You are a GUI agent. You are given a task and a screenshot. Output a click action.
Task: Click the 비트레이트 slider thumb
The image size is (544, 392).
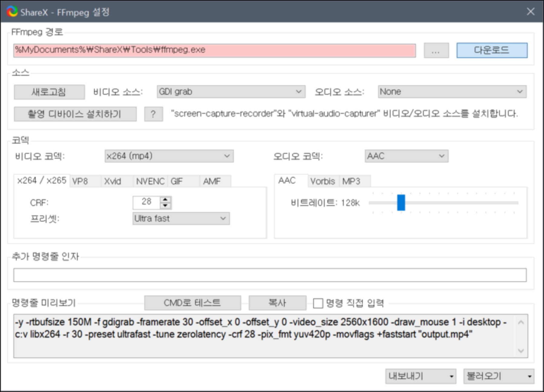tap(401, 202)
